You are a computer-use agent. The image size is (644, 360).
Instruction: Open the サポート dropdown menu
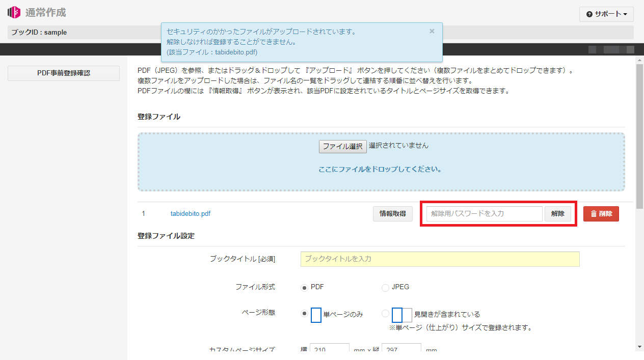[x=606, y=14]
